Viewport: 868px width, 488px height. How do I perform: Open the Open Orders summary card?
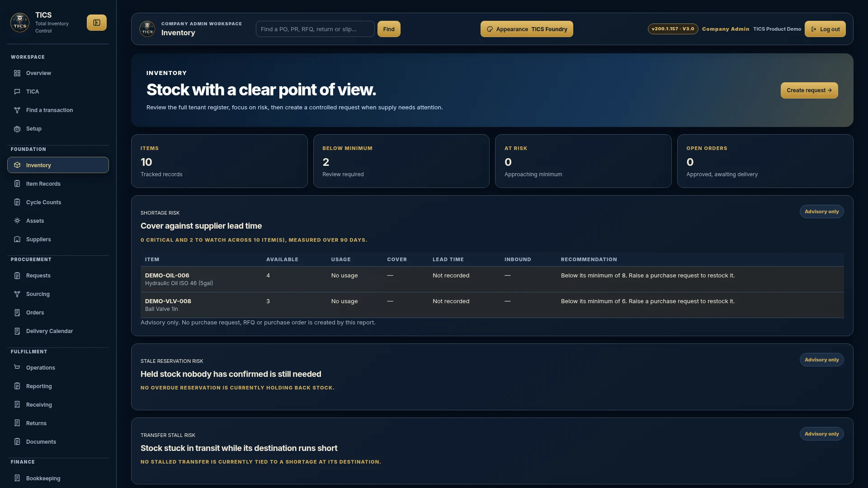coord(765,161)
